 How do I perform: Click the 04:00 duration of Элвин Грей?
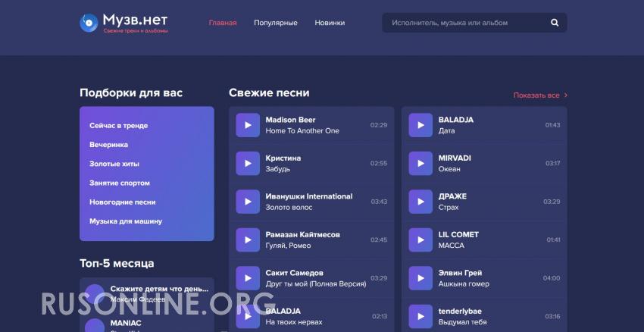[551, 278]
